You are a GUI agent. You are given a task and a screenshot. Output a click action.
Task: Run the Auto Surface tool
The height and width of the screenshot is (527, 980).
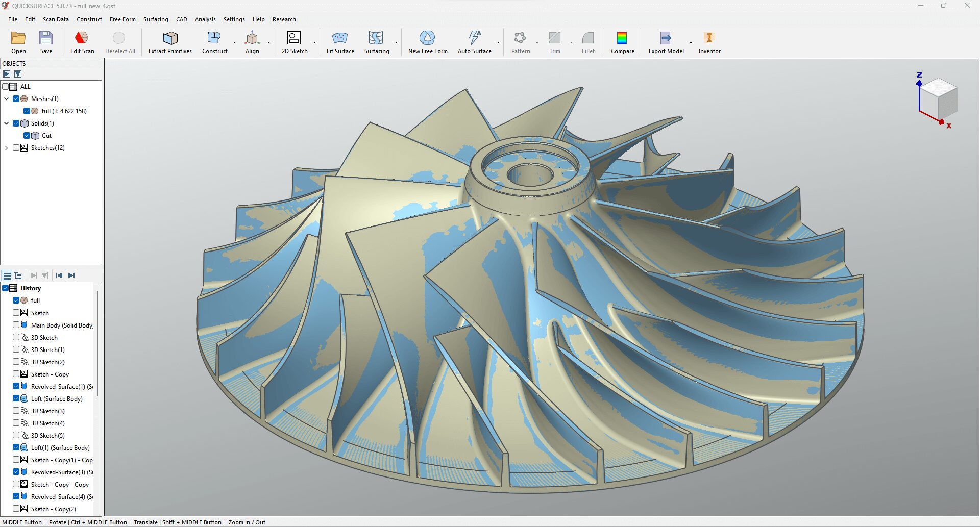[474, 42]
